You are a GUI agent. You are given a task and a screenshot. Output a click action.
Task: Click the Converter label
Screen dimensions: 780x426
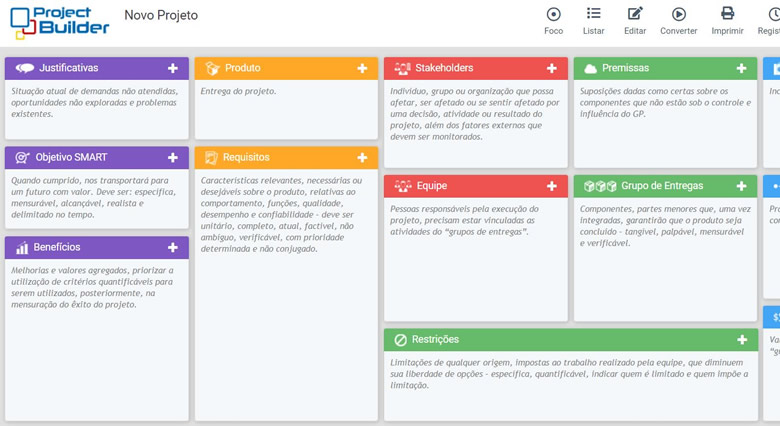tap(679, 31)
